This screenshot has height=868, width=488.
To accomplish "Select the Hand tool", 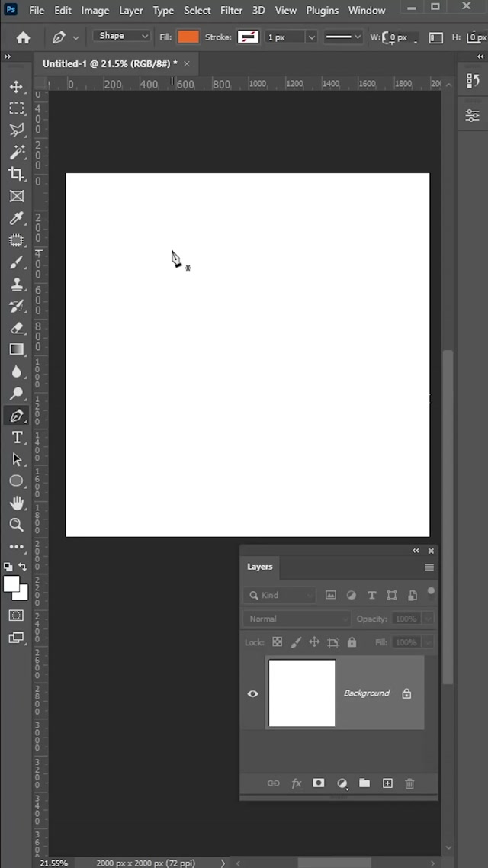I will [x=17, y=503].
